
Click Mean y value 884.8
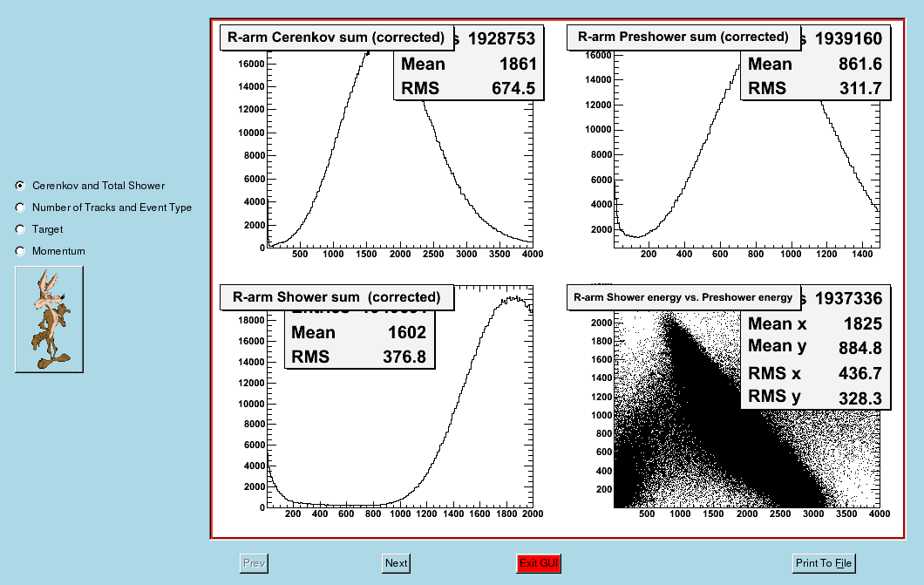pyautogui.click(x=860, y=348)
